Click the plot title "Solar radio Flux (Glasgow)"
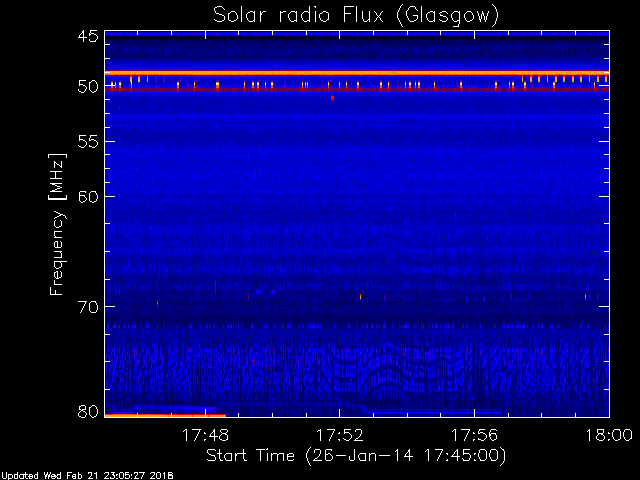Image resolution: width=640 pixels, height=480 pixels. click(356, 16)
